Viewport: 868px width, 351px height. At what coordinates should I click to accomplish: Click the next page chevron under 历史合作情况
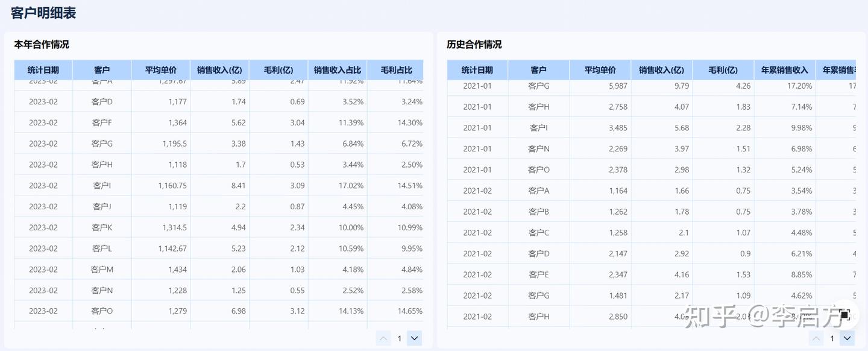846,338
